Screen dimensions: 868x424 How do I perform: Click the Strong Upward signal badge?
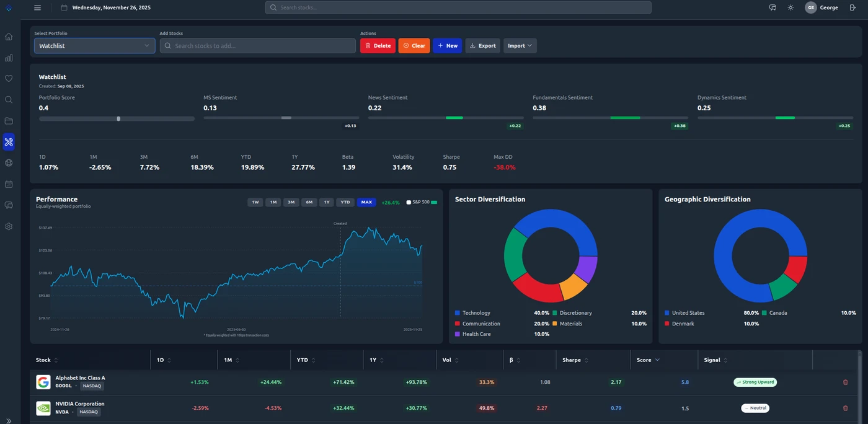point(755,382)
